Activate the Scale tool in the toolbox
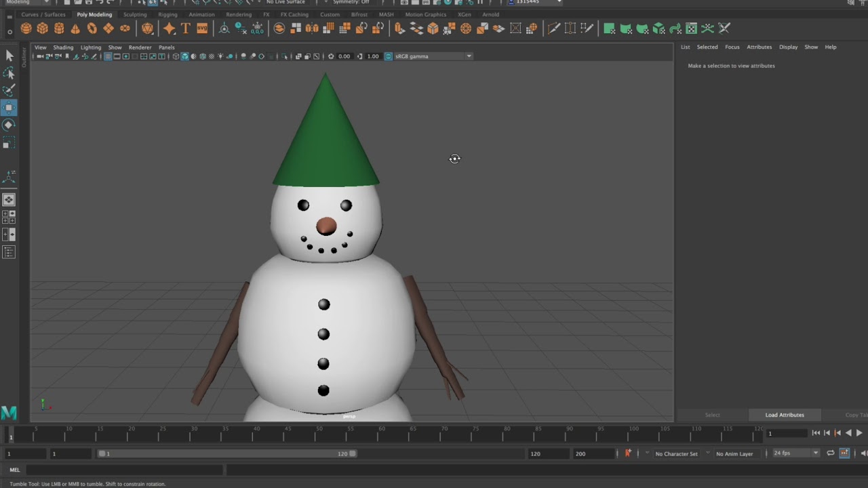868x488 pixels. [9, 143]
